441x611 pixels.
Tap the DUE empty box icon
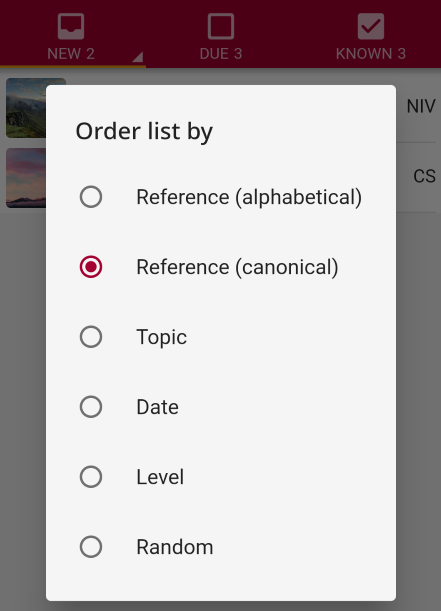point(221,26)
